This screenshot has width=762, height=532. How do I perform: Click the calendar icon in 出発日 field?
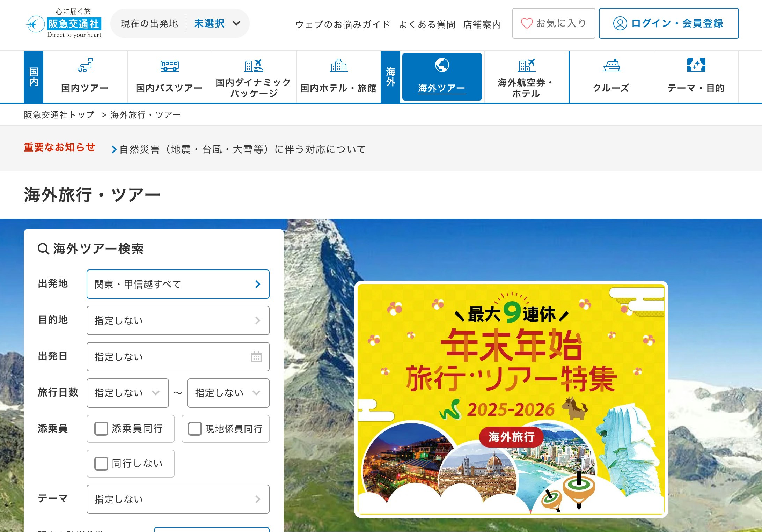pos(256,357)
